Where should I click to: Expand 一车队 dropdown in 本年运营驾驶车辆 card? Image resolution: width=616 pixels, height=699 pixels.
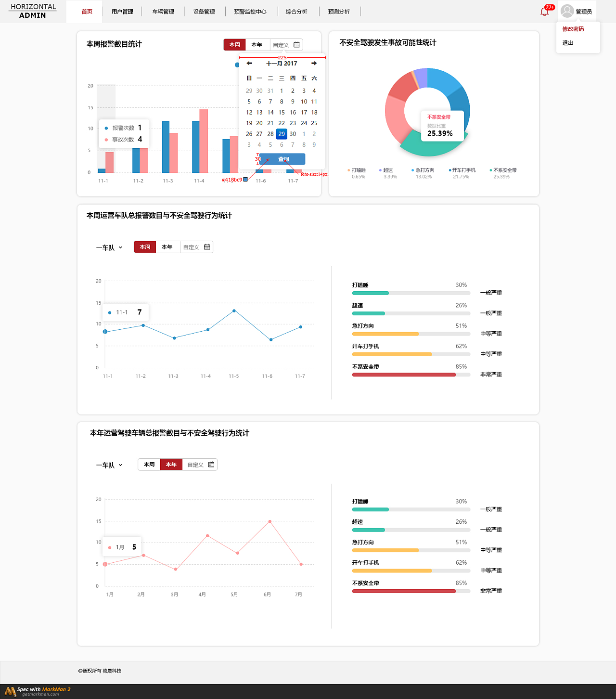coord(109,465)
